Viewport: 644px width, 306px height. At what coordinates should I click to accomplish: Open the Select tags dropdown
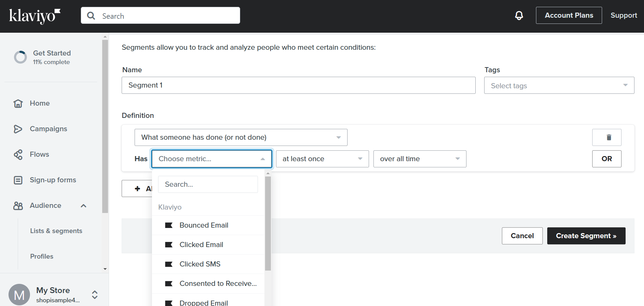coord(559,85)
